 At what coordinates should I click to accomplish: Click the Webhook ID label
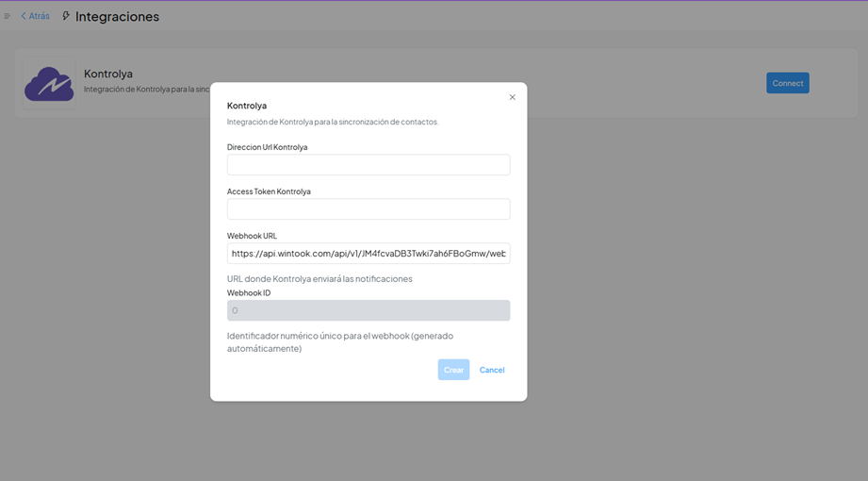(249, 292)
